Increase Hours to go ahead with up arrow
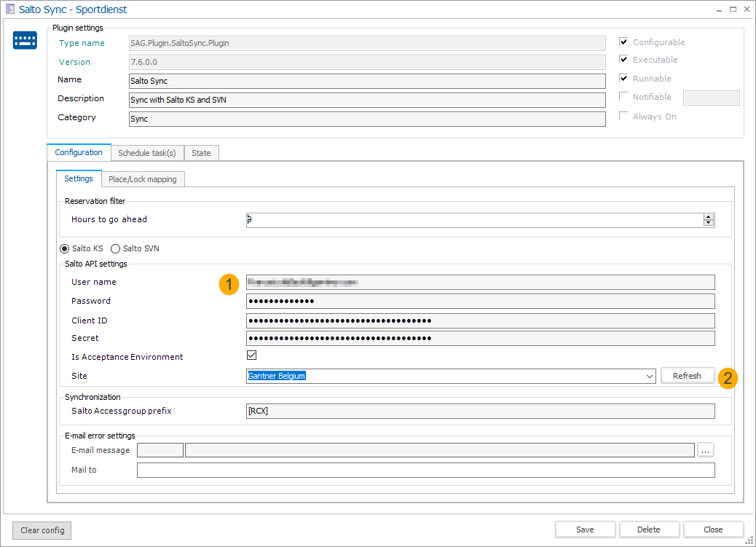 [x=708, y=217]
